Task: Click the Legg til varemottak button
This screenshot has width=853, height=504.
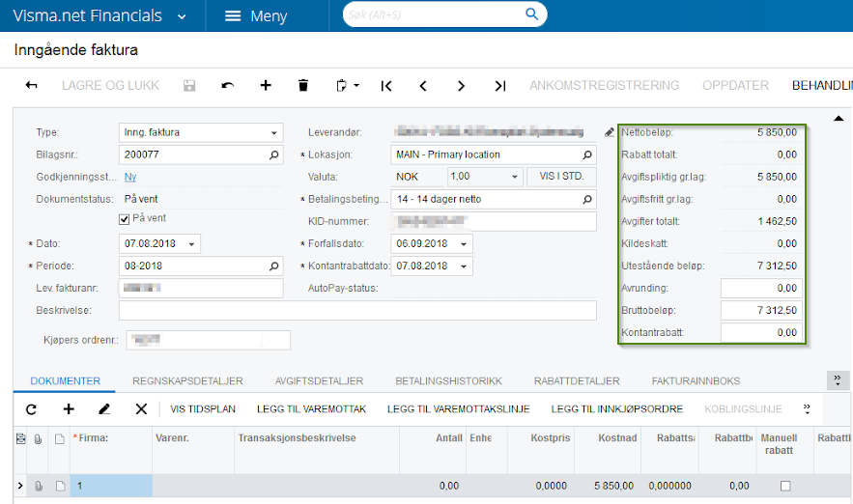Action: (x=311, y=409)
